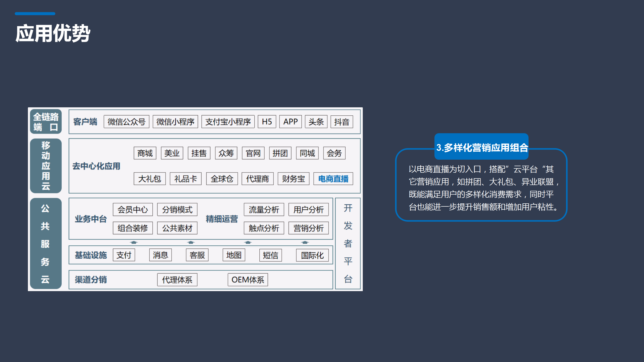The width and height of the screenshot is (644, 362).
Task: Select the 全链路端口 label block
Action: (x=46, y=122)
